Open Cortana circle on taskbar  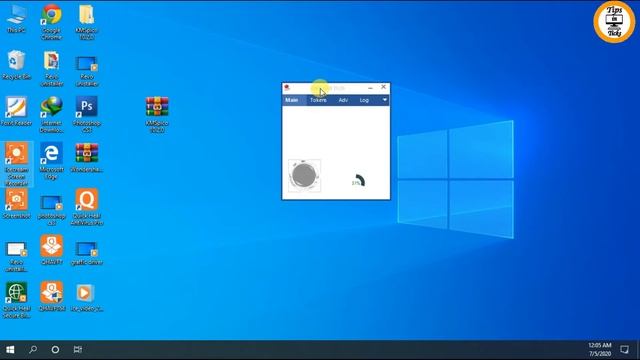tap(55, 350)
